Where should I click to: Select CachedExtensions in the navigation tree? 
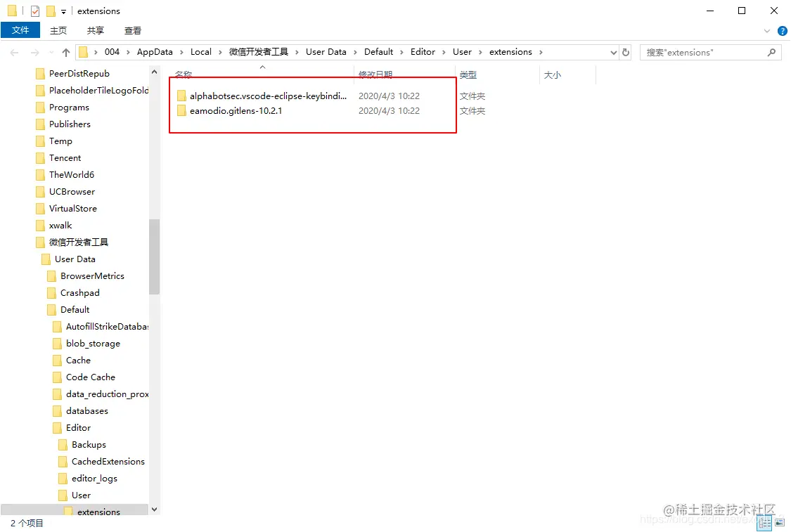pyautogui.click(x=108, y=462)
